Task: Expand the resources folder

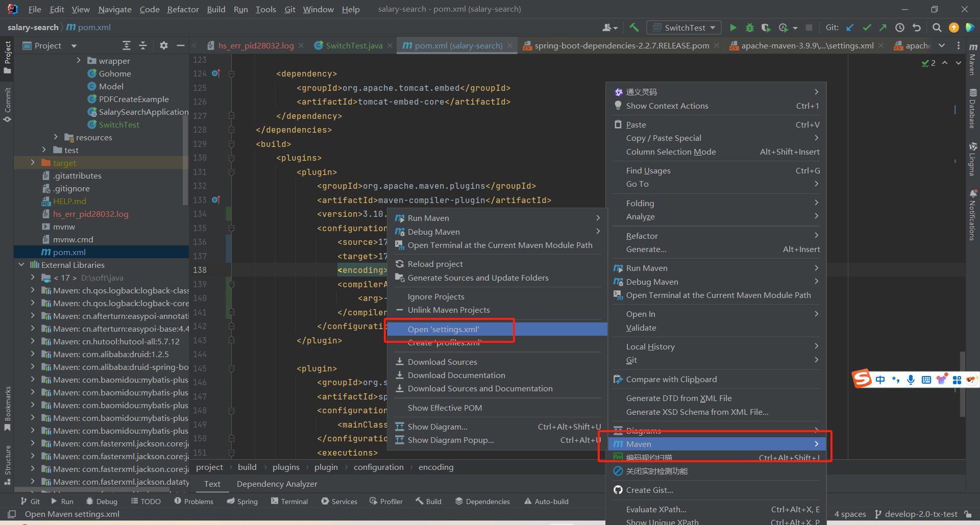Action: pos(56,137)
